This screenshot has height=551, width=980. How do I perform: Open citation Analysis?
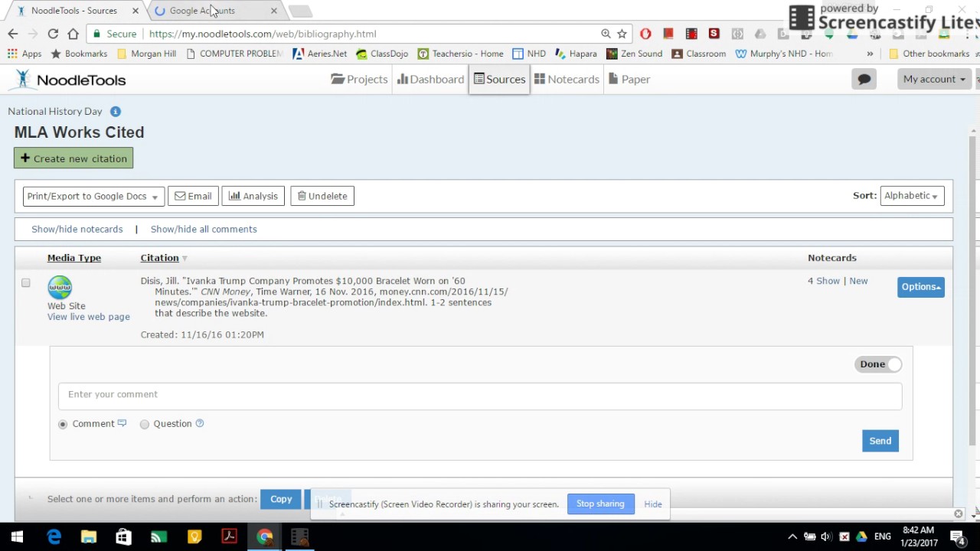pos(253,196)
